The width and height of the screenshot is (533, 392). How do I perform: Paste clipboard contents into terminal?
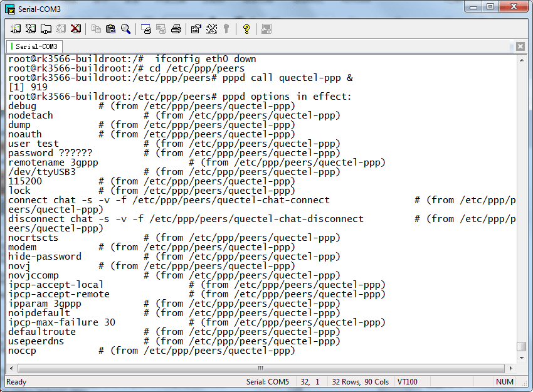click(110, 28)
